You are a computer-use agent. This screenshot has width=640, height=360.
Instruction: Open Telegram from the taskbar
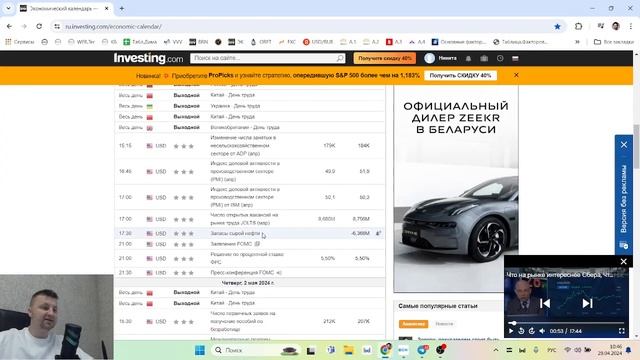422,350
